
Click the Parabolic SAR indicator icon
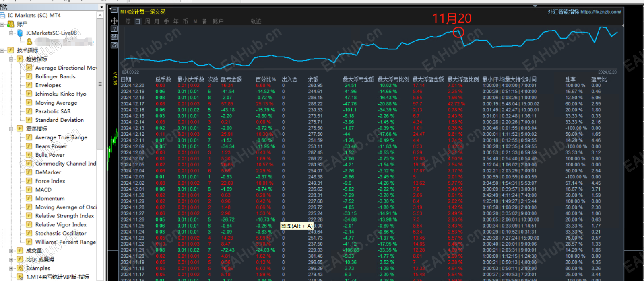(x=29, y=111)
